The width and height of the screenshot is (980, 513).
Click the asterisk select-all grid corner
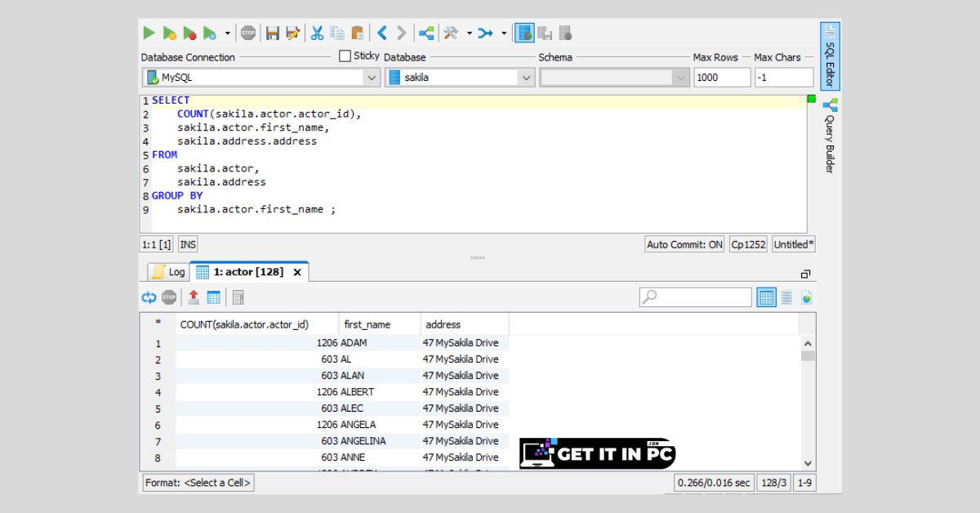point(158,324)
